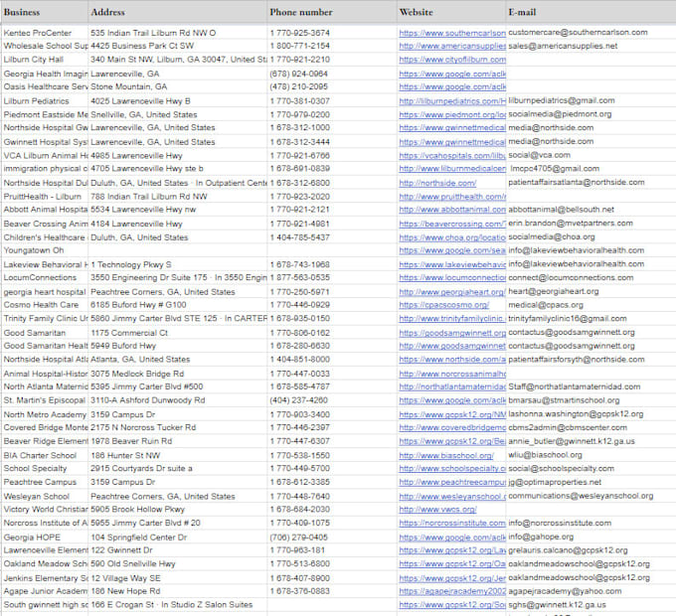
Task: Open the abbottanimal.com website link
Action: [451, 210]
